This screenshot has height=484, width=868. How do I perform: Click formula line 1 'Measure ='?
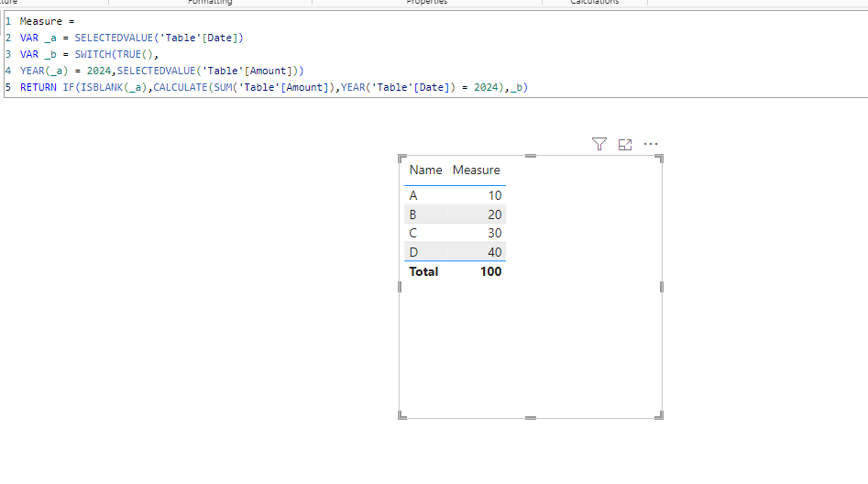pos(47,21)
